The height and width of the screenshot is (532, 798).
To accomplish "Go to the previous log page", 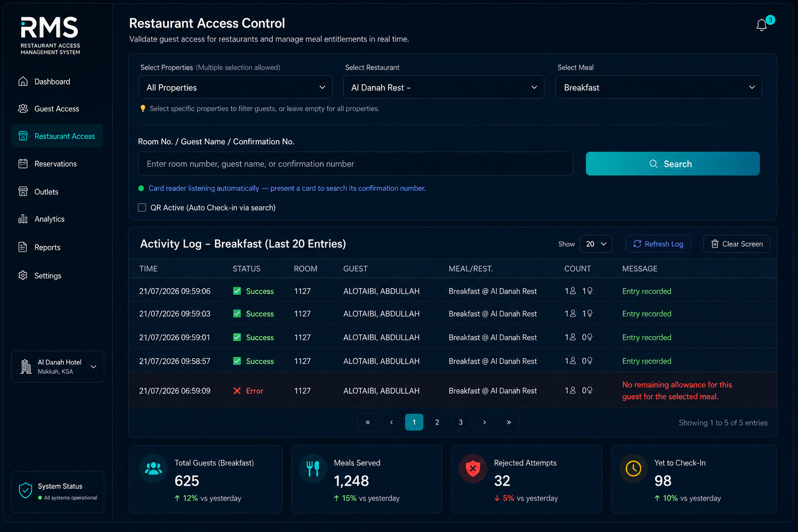I will (x=391, y=422).
